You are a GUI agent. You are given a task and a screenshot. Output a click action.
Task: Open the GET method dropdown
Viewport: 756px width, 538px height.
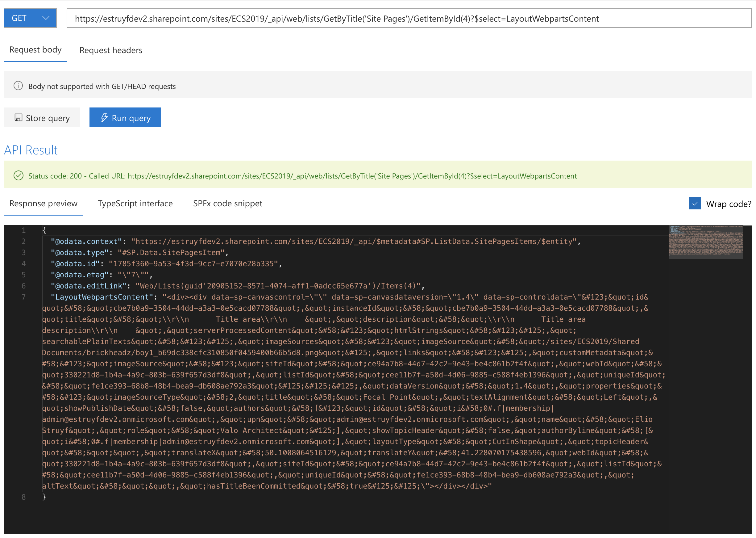(x=30, y=18)
